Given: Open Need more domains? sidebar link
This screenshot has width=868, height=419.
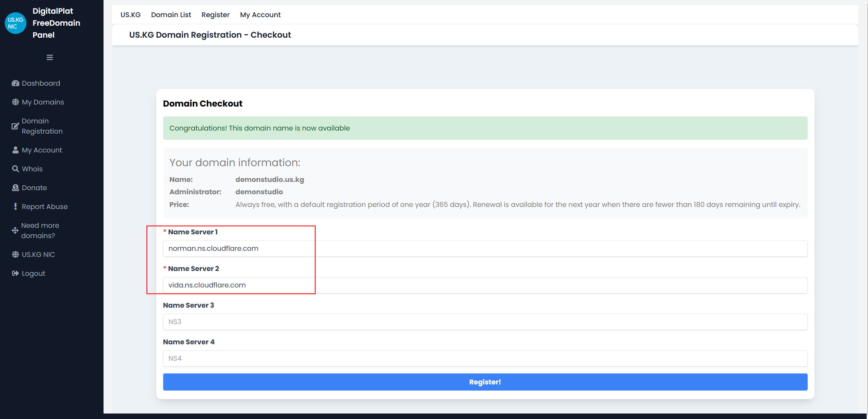Looking at the screenshot, I should [40, 231].
